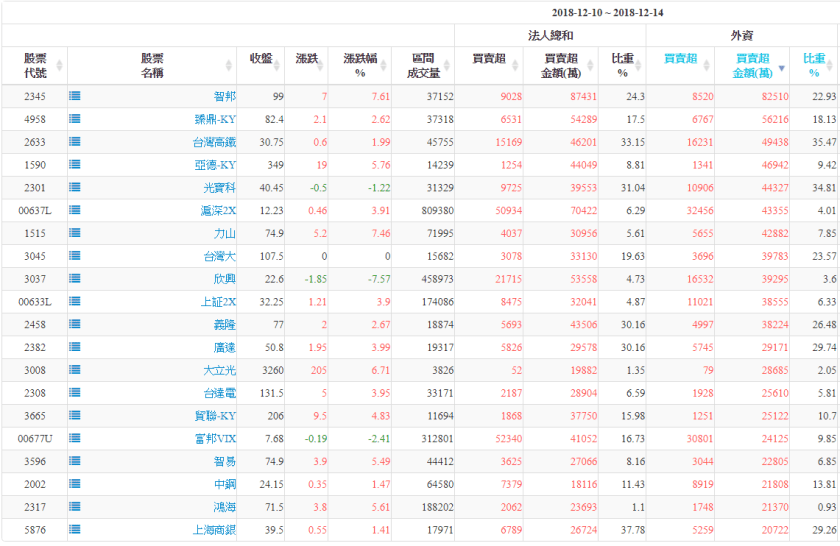
Task: Click the list icon beside 富邦VIX (00677U)
Action: [75, 438]
